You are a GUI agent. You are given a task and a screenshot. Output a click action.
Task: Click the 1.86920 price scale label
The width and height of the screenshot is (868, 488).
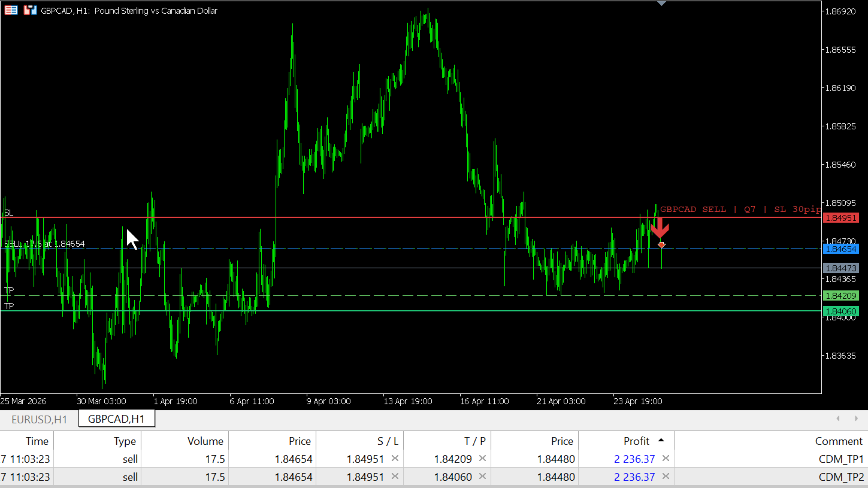(x=840, y=11)
